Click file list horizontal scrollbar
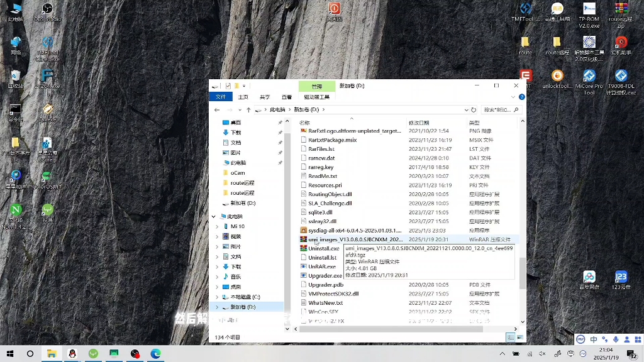Image resolution: width=644 pixels, height=362 pixels. pos(391,329)
